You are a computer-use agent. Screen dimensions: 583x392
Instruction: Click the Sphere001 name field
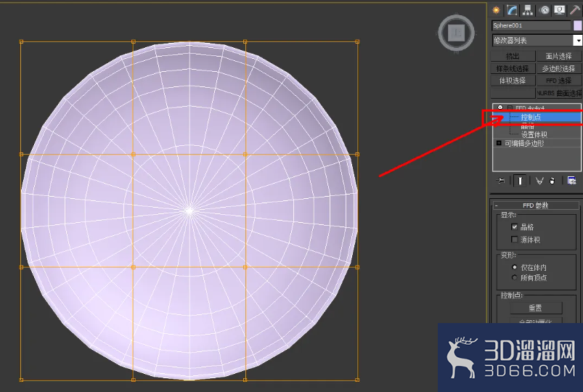[x=531, y=25]
